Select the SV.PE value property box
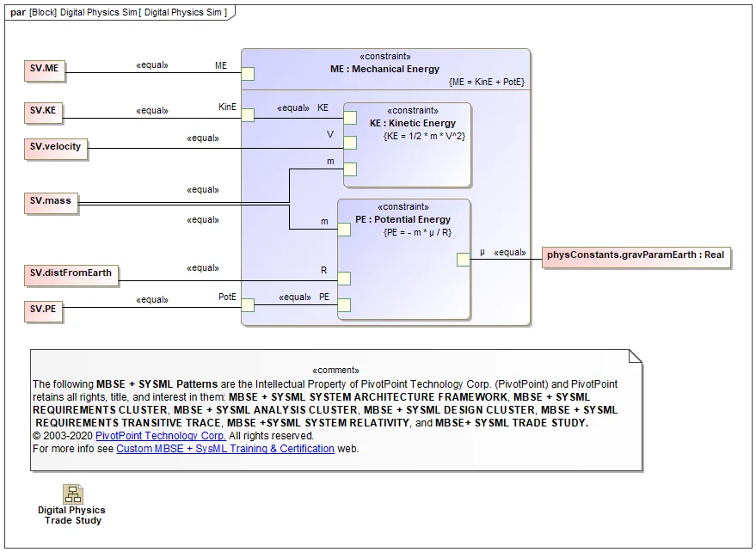Viewport: 756px width, 552px height. tap(43, 311)
